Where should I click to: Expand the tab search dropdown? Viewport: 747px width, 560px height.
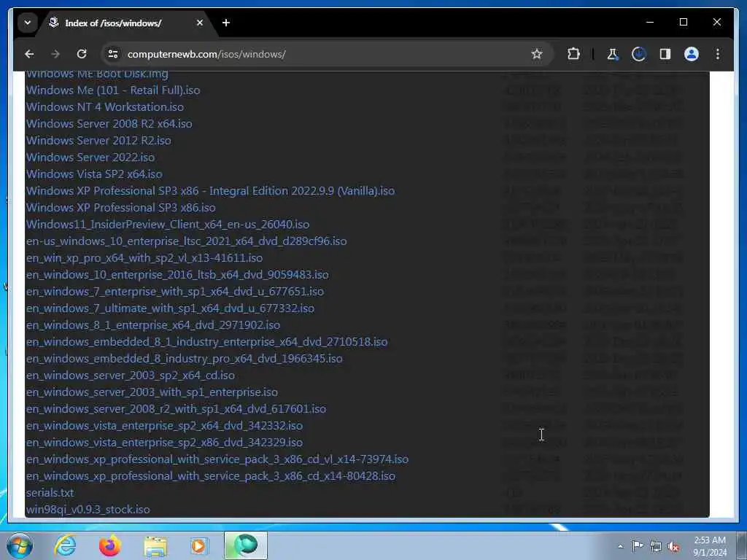pyautogui.click(x=28, y=23)
